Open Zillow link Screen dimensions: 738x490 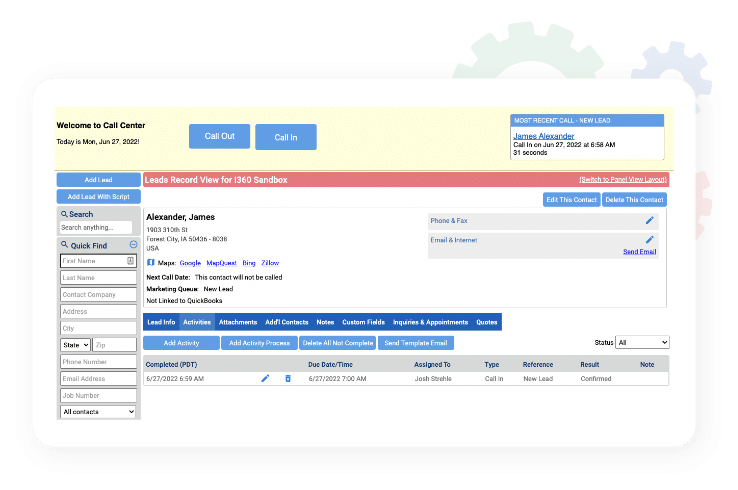tap(270, 263)
